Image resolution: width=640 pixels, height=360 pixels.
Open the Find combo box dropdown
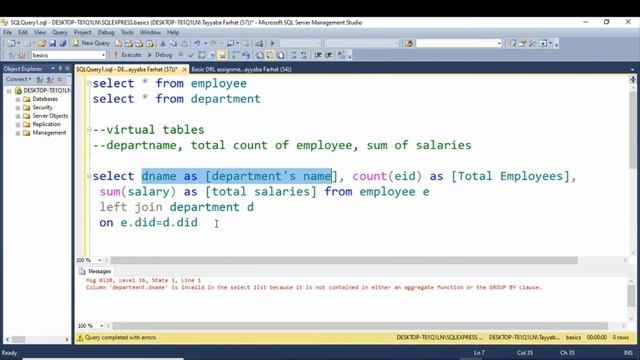(x=499, y=43)
